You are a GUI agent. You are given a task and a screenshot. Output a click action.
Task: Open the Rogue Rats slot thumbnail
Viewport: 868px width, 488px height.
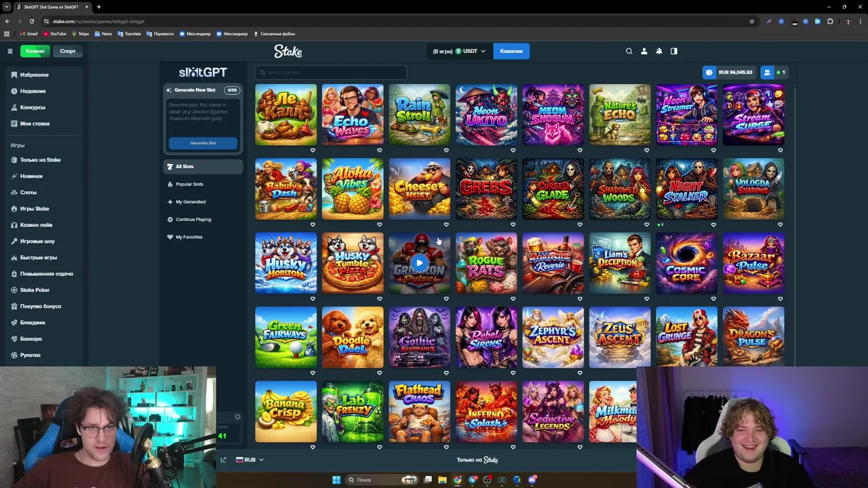(486, 263)
